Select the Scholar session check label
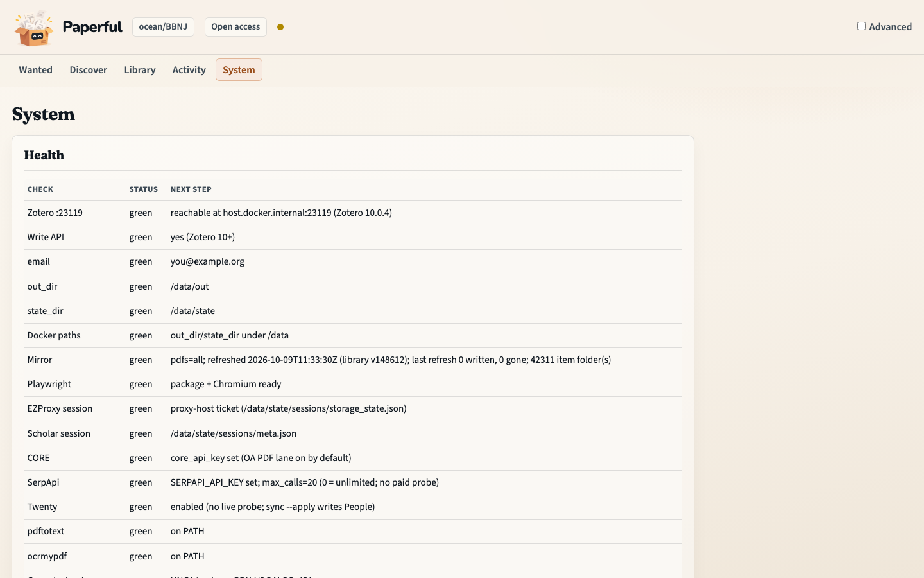Viewport: 924px width, 578px height. 59,433
